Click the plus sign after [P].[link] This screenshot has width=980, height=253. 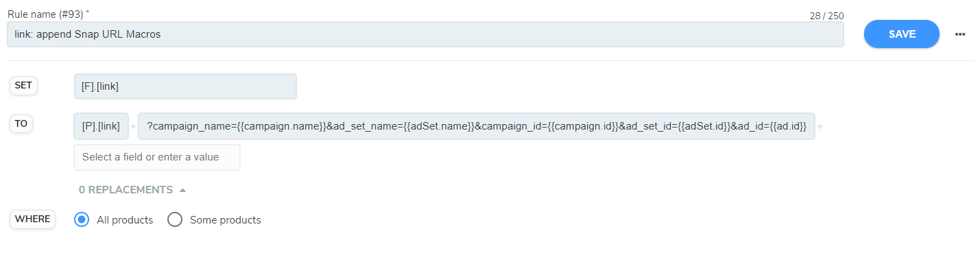pyautogui.click(x=133, y=127)
